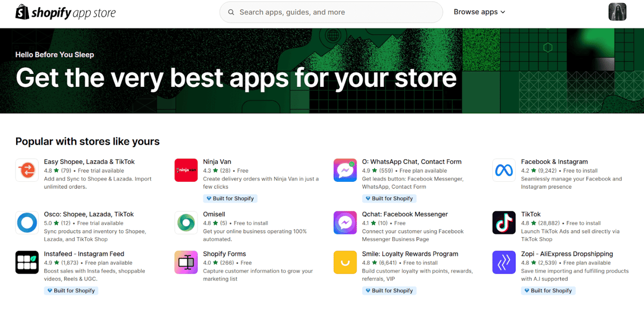Open the user profile avatar
This screenshot has width=644, height=310.
click(617, 12)
